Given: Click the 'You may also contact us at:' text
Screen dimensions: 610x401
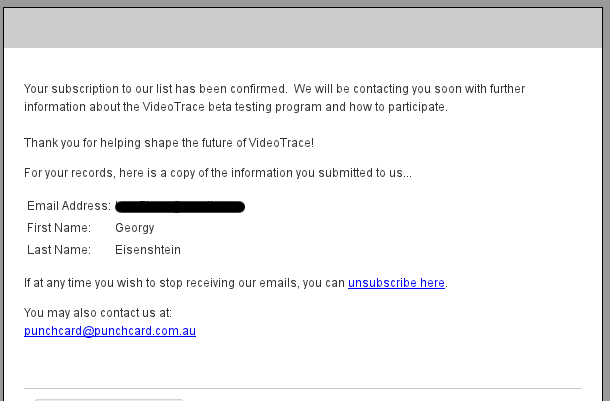Looking at the screenshot, I should (x=98, y=313).
